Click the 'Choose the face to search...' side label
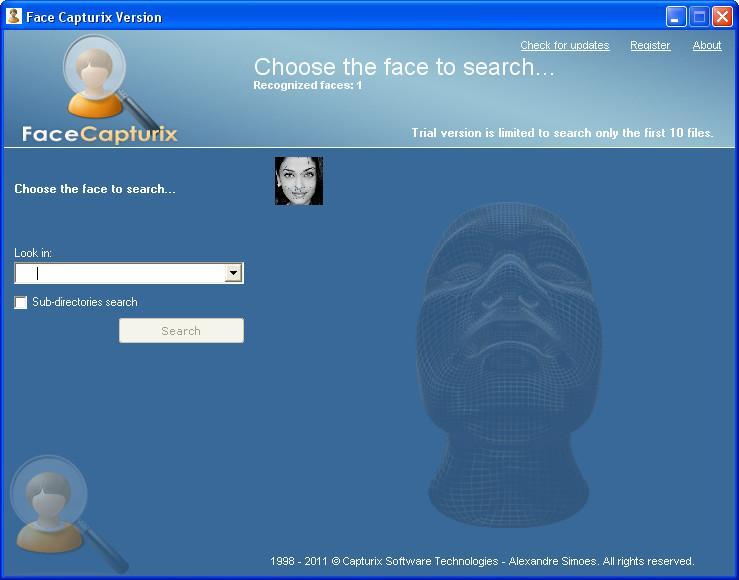 coord(95,189)
